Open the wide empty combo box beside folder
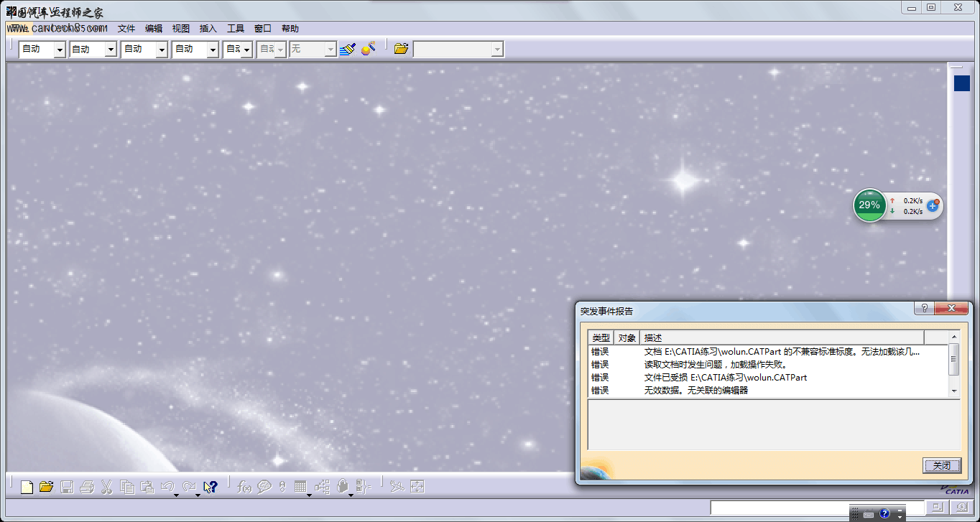Screen dimensions: 980x522 [458, 49]
